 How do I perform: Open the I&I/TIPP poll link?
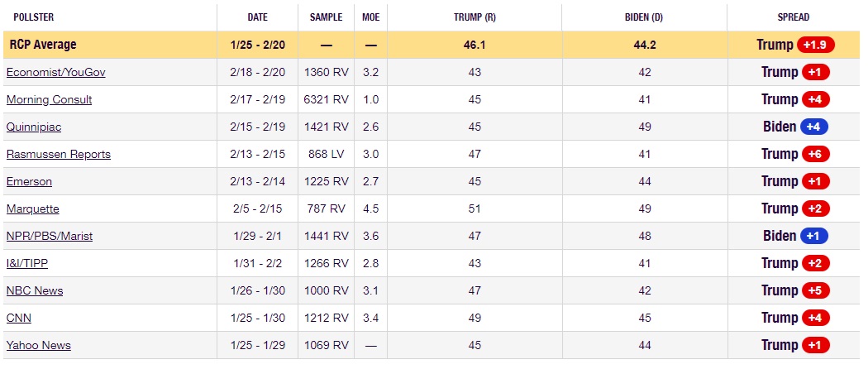click(x=27, y=263)
